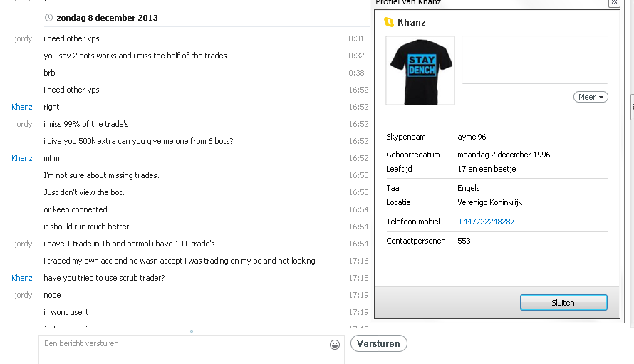Click the clock icon beside the date header

pos(48,17)
